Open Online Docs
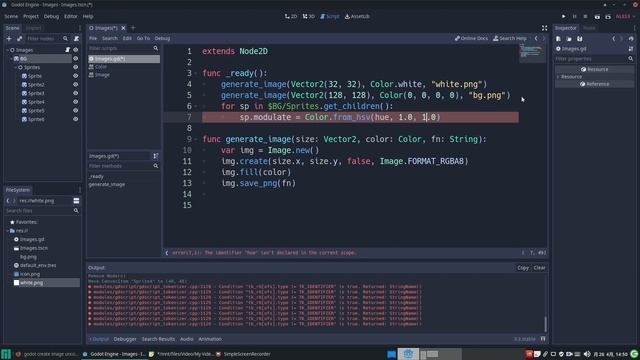The image size is (640, 360). (471, 38)
